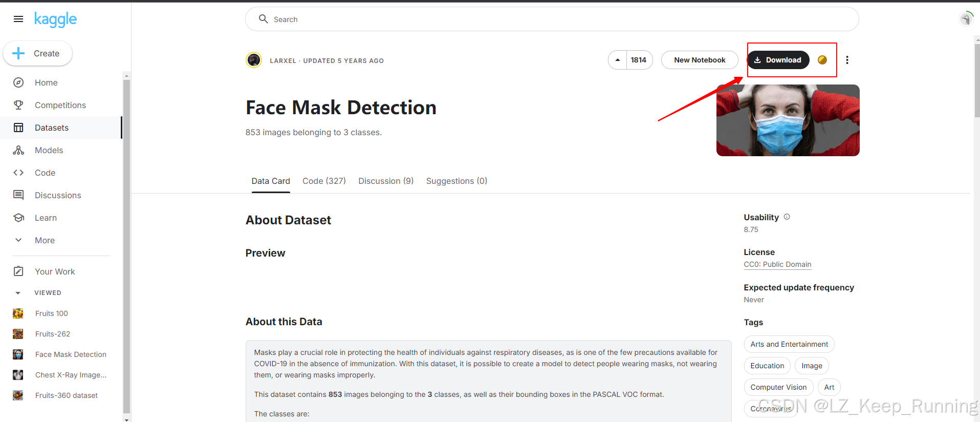980x422 pixels.
Task: Go to Competitions trophy icon
Action: pyautogui.click(x=18, y=105)
